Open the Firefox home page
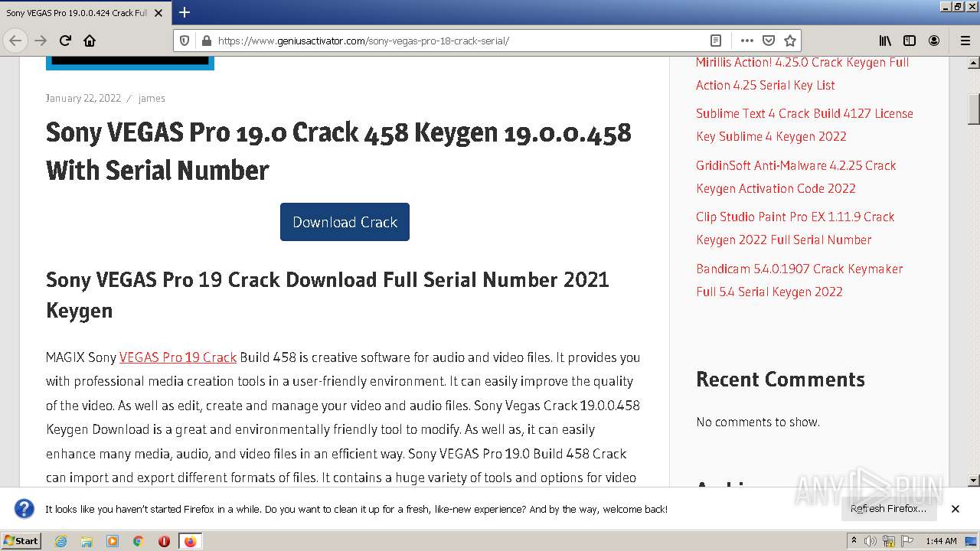The width and height of the screenshot is (980, 551). coord(90,41)
